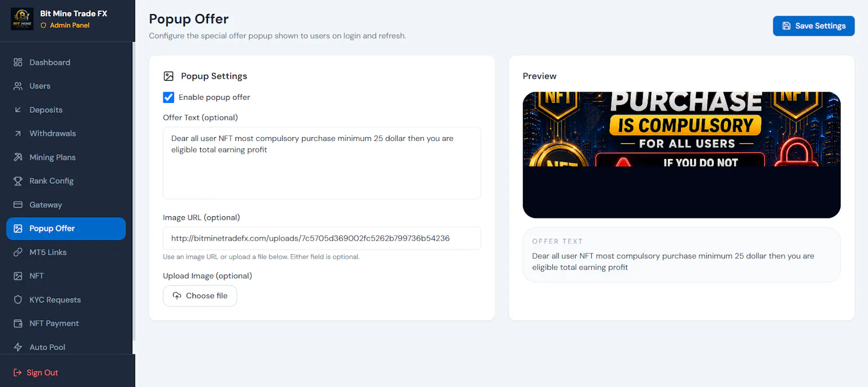Click the upload cloud icon on Choose file

point(177,296)
